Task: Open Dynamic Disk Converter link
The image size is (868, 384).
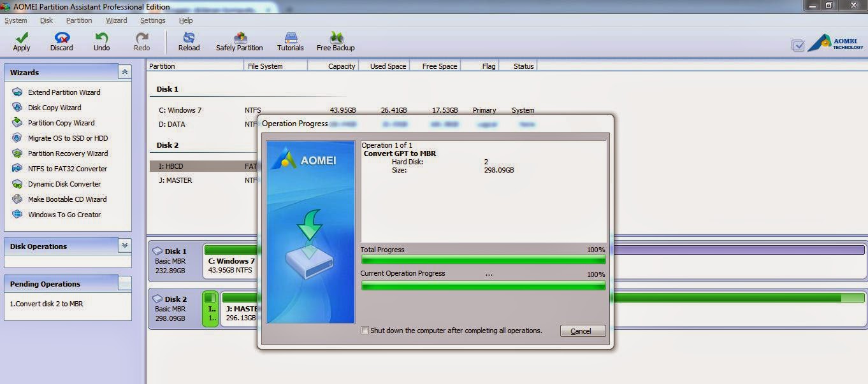Action: (x=64, y=184)
